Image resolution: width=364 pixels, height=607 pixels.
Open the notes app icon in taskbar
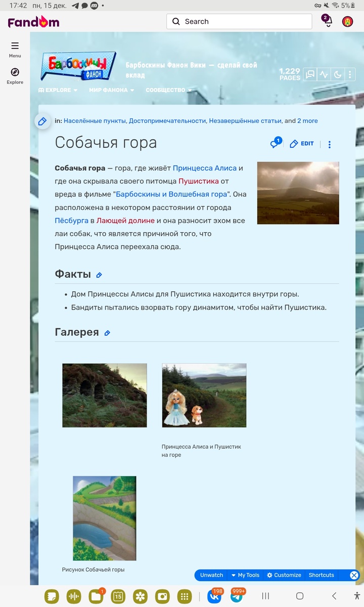tap(51, 596)
